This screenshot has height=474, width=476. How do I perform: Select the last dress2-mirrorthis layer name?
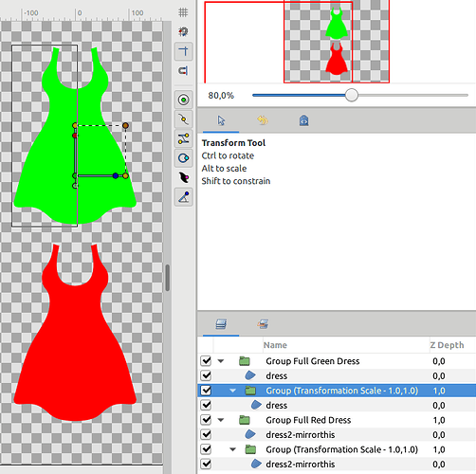(300, 464)
